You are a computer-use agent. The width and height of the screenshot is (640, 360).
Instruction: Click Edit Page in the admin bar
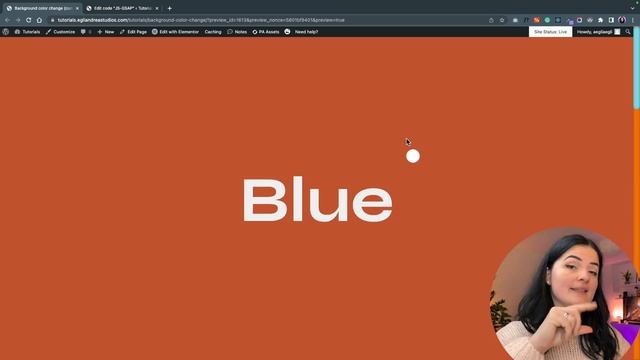click(133, 32)
